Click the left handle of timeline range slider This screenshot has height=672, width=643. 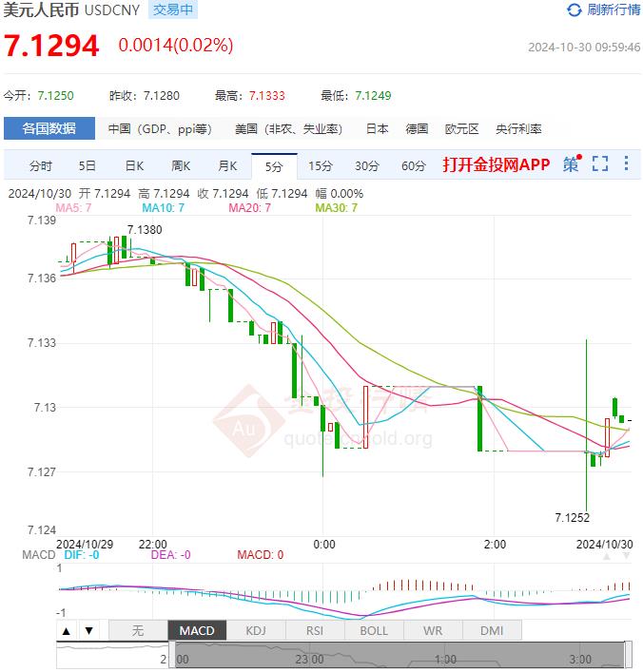pos(172,655)
